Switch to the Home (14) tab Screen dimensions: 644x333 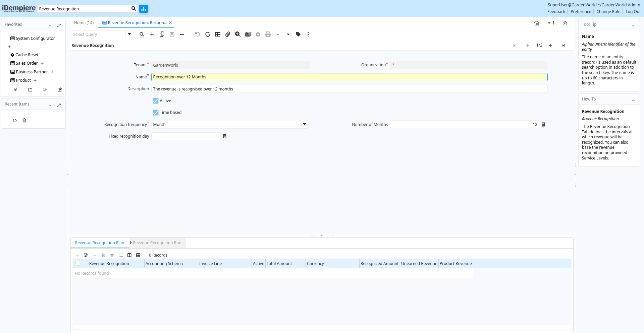[84, 23]
